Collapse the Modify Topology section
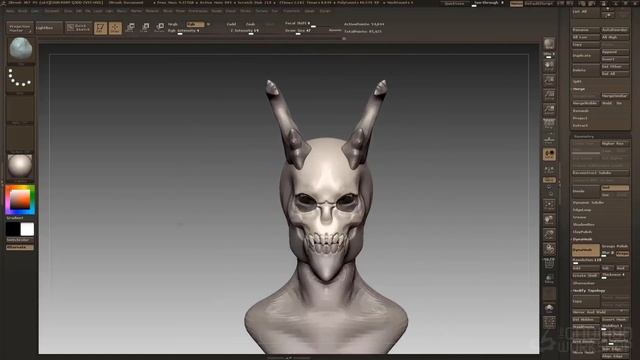This screenshot has height=360, width=640. [589, 291]
